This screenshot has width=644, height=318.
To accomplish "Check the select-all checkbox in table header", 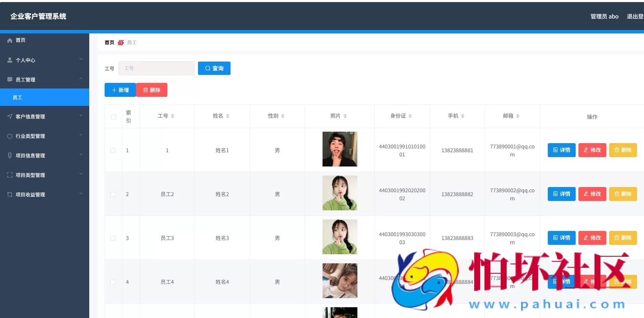I will tap(113, 117).
